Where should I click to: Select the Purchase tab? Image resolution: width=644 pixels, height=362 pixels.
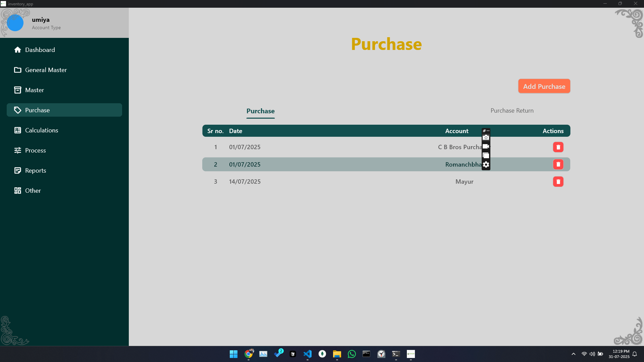click(260, 111)
